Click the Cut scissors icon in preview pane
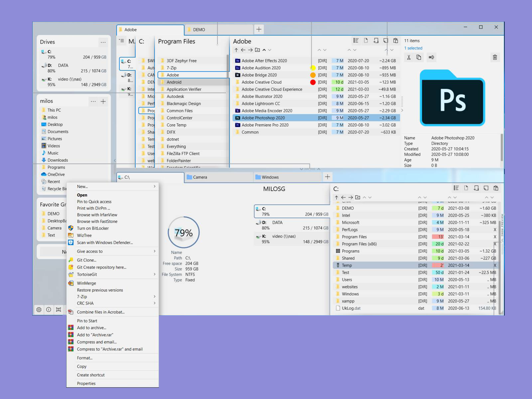Viewport: 532px width, 399px height. pos(409,58)
